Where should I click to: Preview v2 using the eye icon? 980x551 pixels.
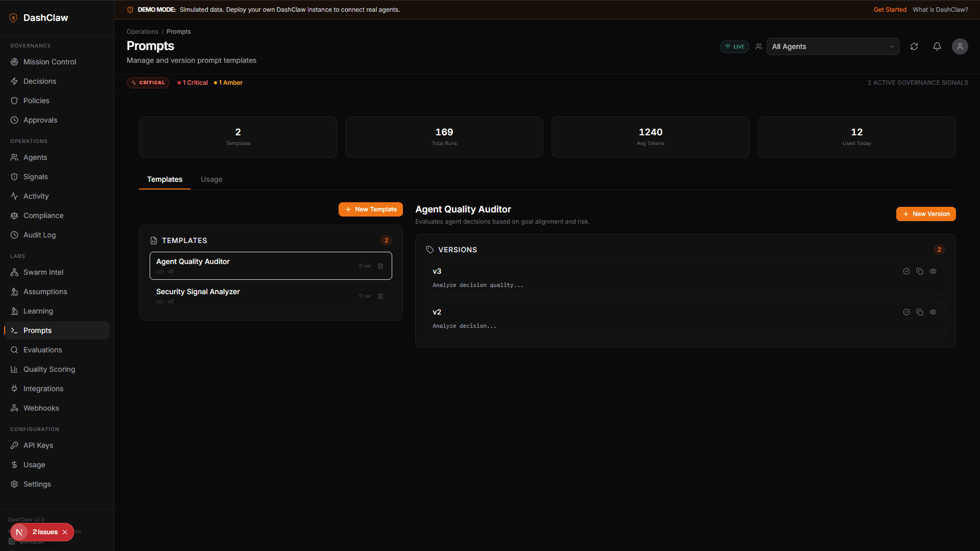coord(934,312)
